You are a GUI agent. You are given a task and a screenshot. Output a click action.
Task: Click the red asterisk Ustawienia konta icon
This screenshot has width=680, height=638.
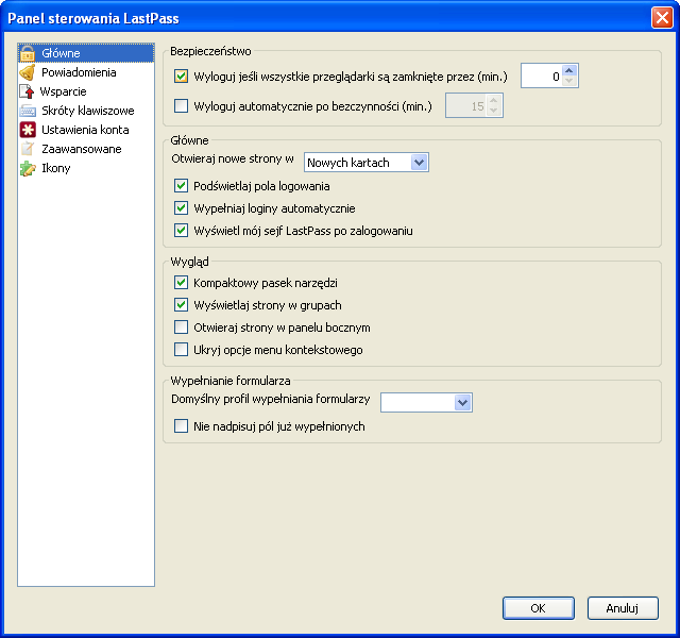pyautogui.click(x=27, y=130)
